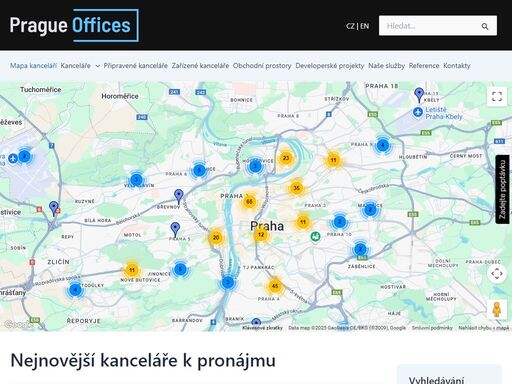This screenshot has width=512, height=384.
Task: Open the Reference page
Action: coord(424,66)
